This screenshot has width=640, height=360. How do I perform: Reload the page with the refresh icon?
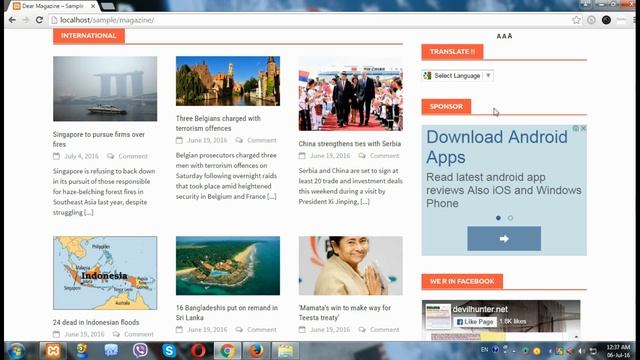point(39,20)
